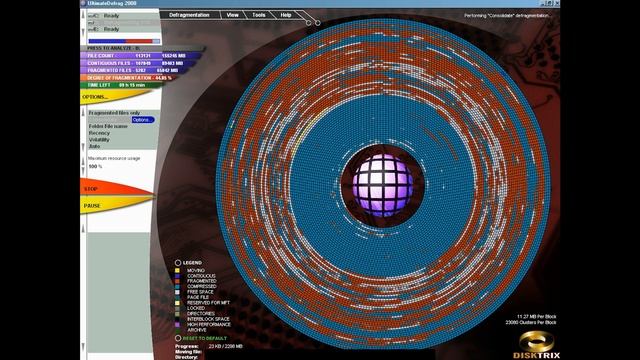Click the drive list up arrow
640x360 pixels.
84,15
